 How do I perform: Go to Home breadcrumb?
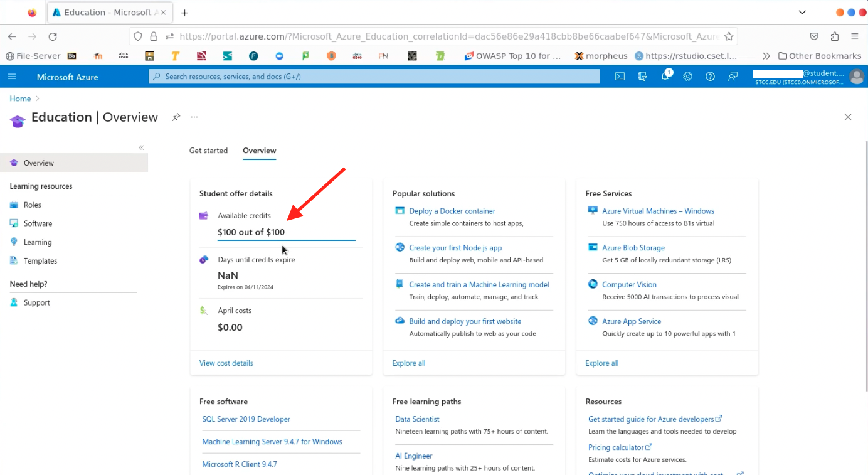pos(20,99)
